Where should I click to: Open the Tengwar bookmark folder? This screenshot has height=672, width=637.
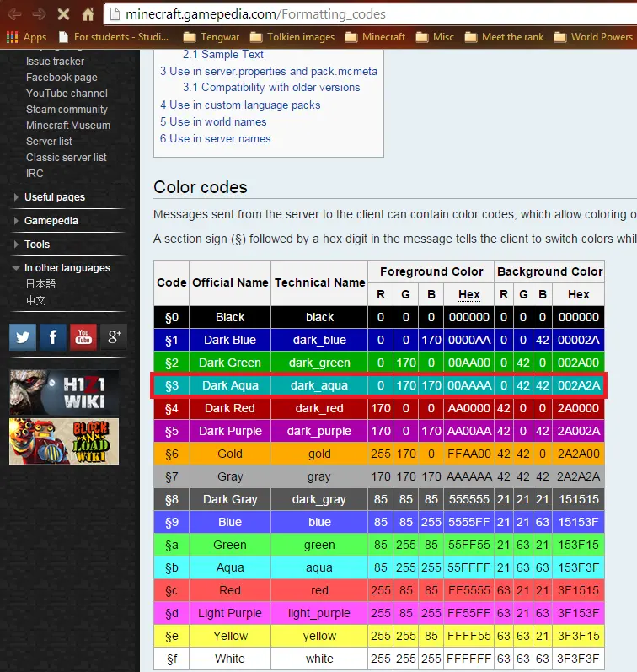[211, 37]
